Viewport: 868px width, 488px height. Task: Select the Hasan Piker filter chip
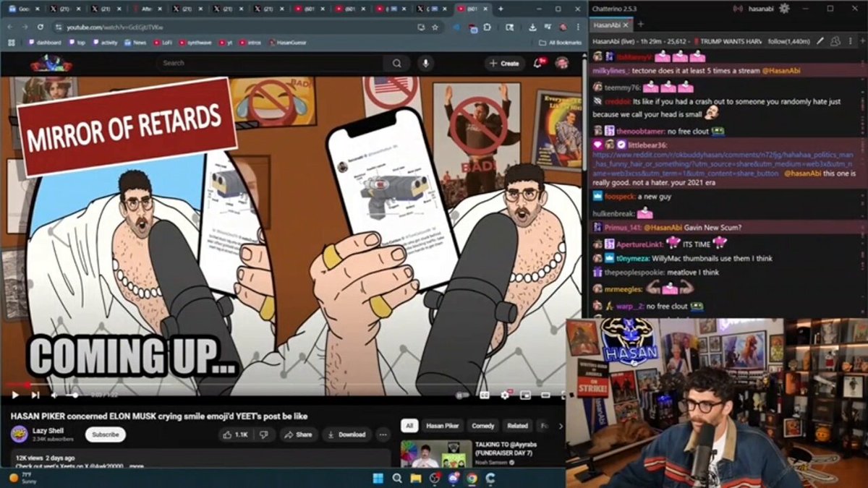pyautogui.click(x=443, y=426)
